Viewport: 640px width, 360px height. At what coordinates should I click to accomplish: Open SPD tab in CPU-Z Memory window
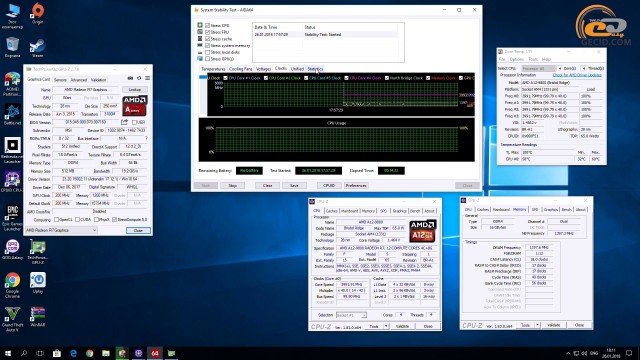(534, 209)
